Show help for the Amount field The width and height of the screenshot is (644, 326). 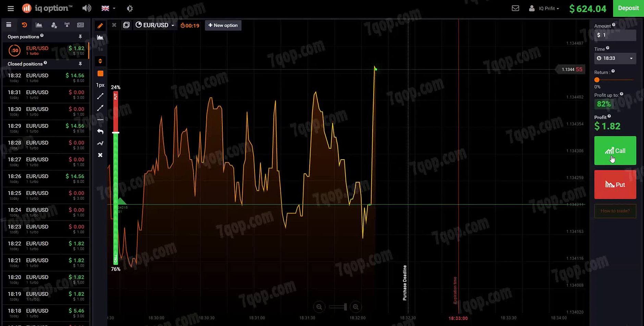tap(614, 25)
